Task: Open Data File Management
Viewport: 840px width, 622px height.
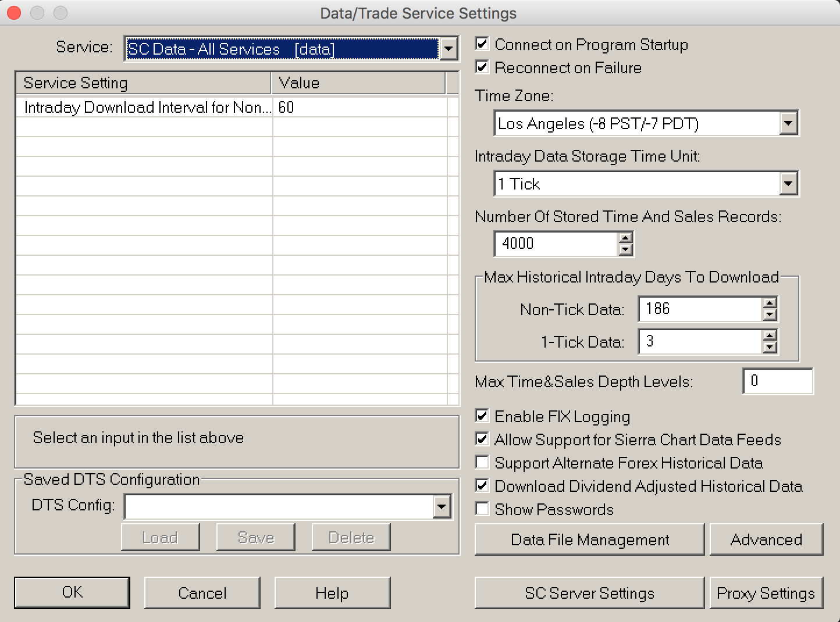Action: point(589,539)
